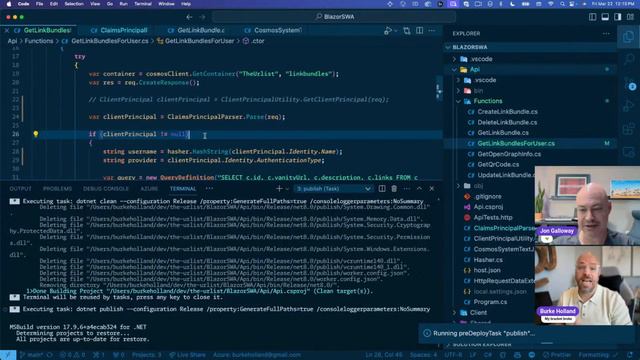Close the bottom terminal panel

(431, 189)
